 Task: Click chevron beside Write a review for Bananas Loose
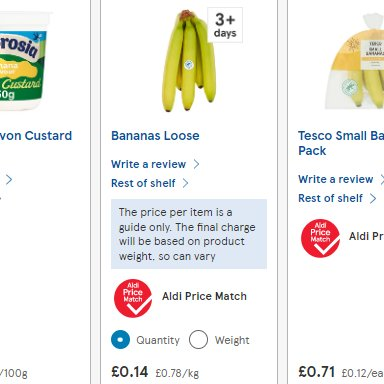point(196,164)
